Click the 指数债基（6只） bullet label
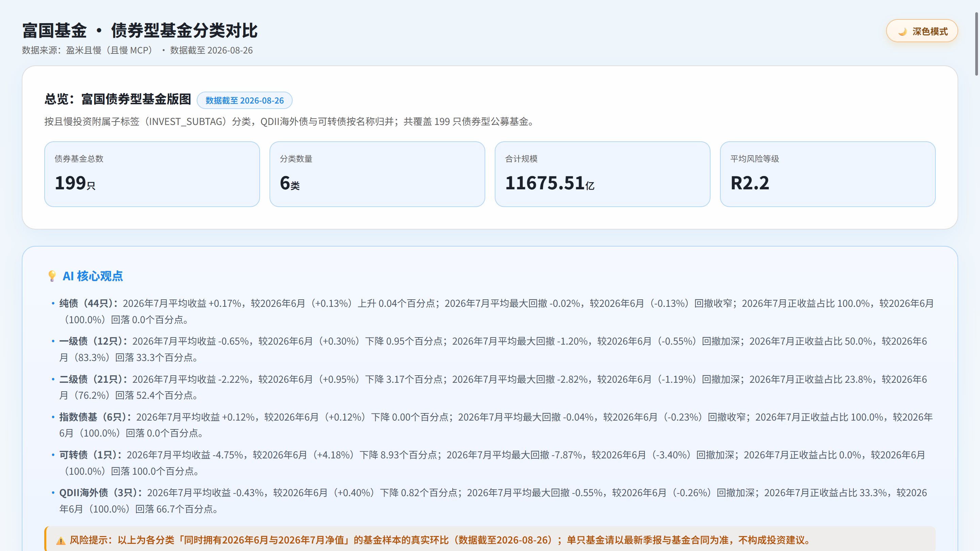 click(x=96, y=418)
